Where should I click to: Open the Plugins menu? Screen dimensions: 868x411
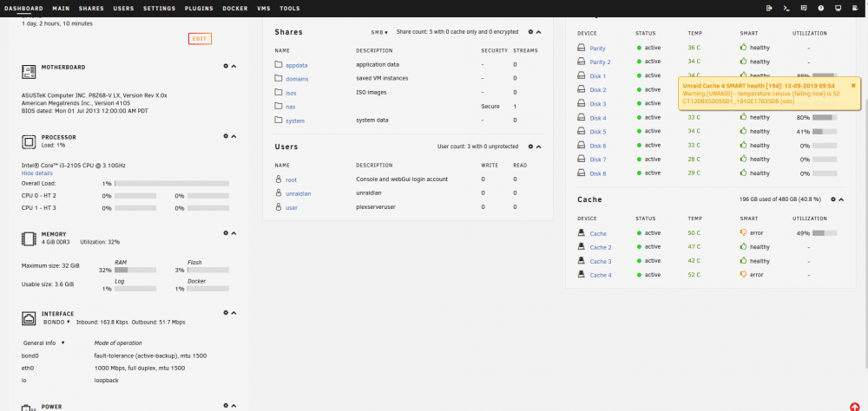point(199,9)
